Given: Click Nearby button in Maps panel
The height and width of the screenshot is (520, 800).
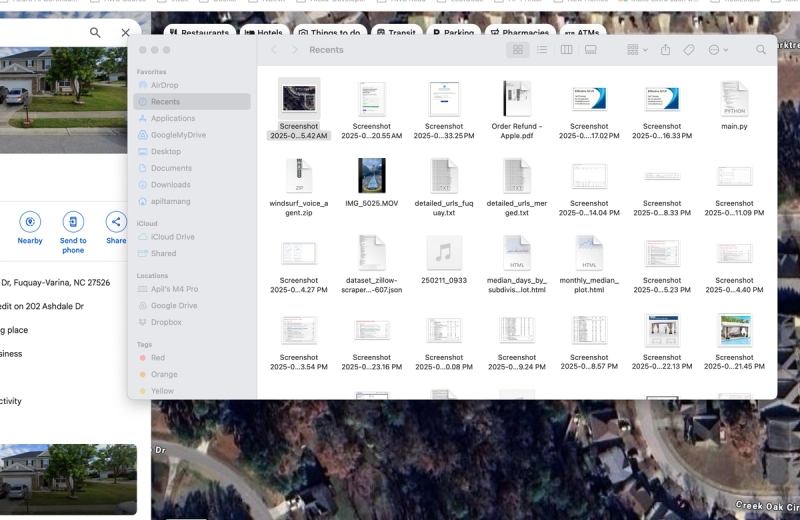Looking at the screenshot, I should 30,228.
